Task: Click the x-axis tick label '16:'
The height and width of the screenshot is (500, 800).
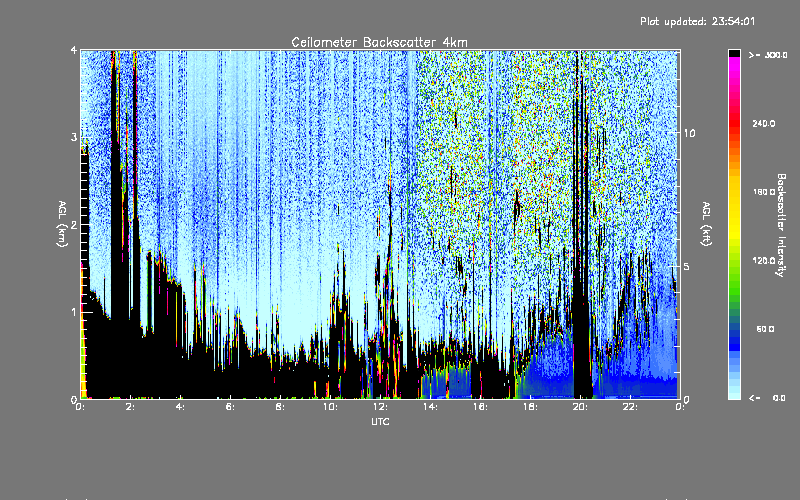Action: tap(481, 407)
